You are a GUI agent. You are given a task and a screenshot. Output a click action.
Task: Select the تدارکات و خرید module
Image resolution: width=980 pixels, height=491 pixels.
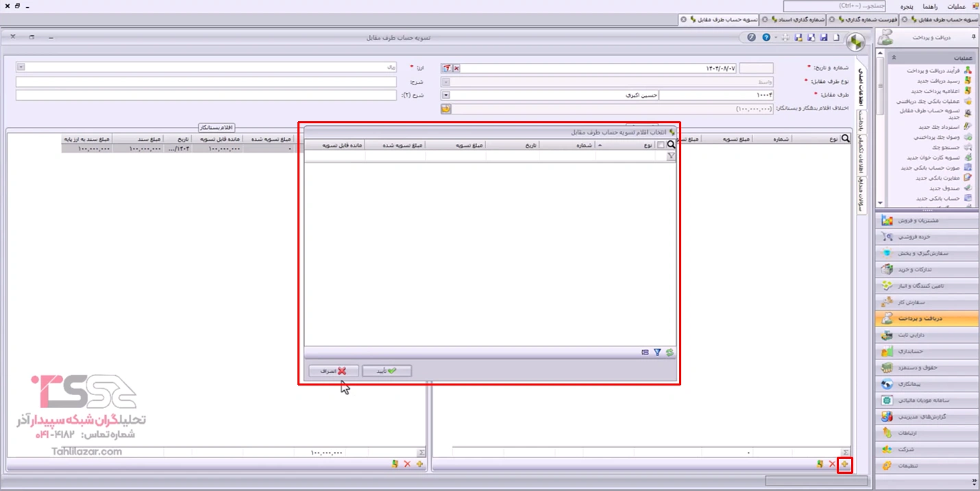[x=927, y=270]
